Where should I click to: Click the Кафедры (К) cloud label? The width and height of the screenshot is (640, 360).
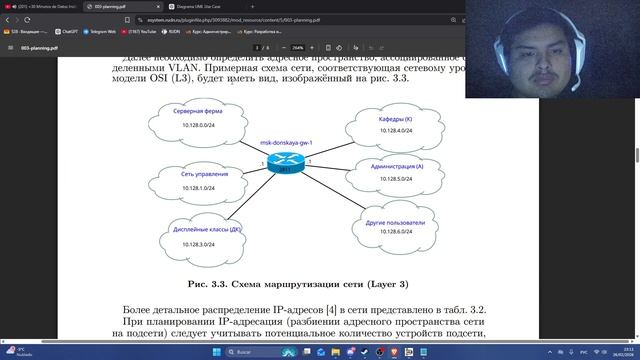(396, 119)
